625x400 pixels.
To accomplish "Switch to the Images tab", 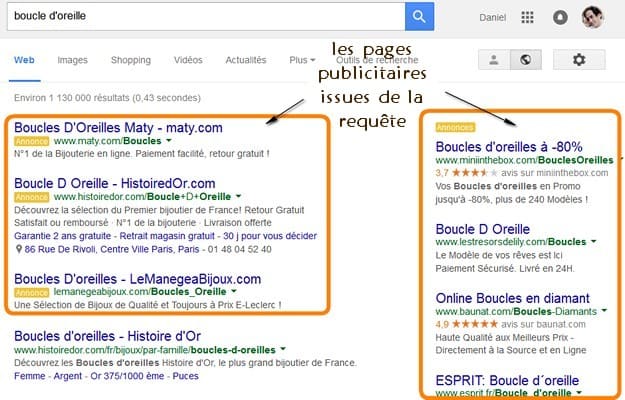I will pyautogui.click(x=72, y=60).
